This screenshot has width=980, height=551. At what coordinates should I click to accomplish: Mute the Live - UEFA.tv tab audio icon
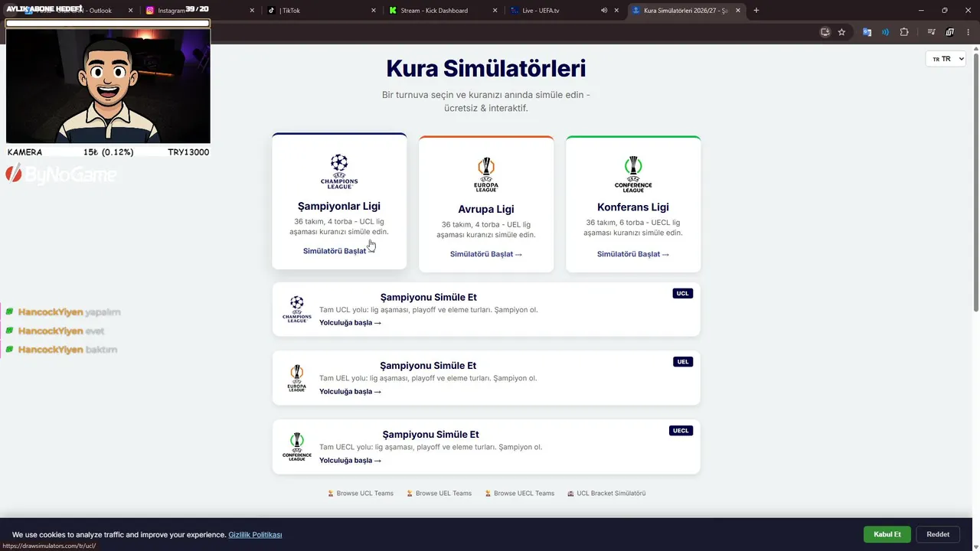(604, 11)
